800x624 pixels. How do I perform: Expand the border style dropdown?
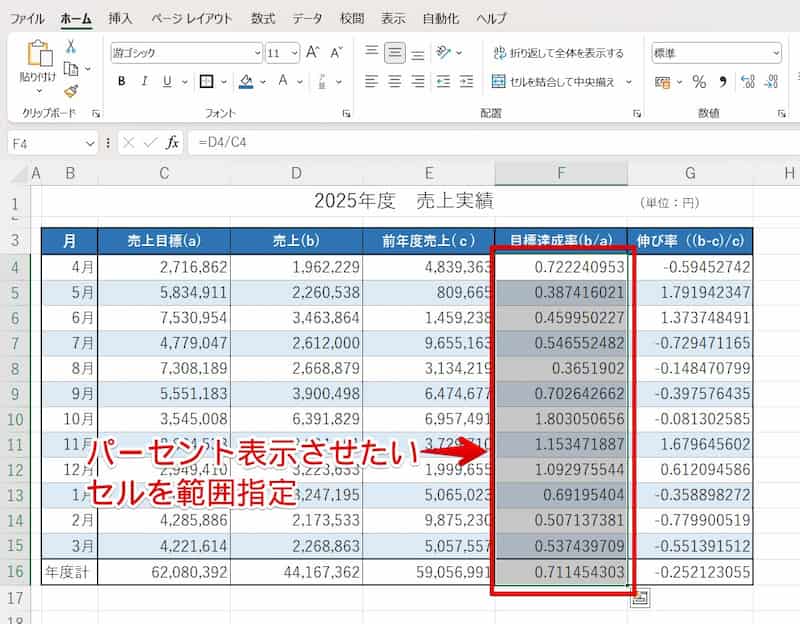pyautogui.click(x=223, y=81)
